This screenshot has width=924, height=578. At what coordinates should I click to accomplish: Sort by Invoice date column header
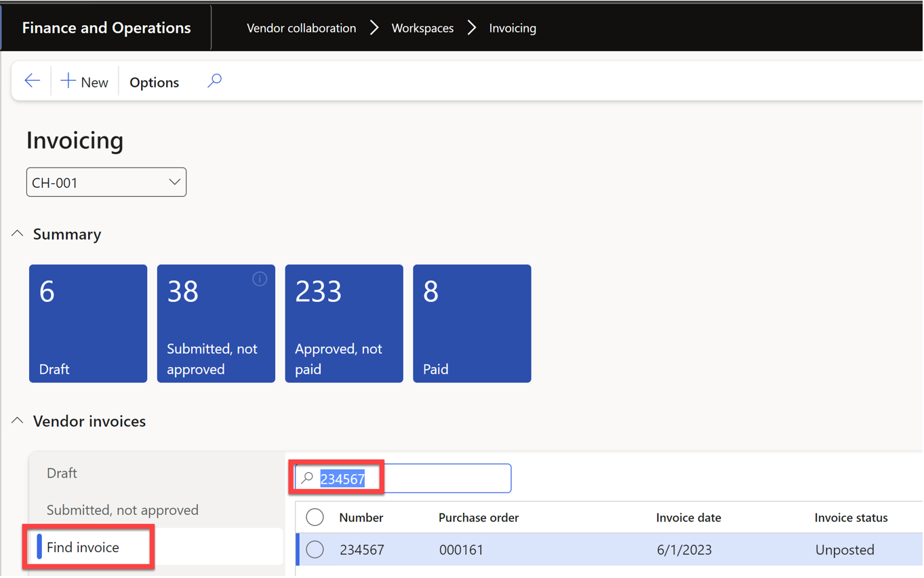pos(689,518)
